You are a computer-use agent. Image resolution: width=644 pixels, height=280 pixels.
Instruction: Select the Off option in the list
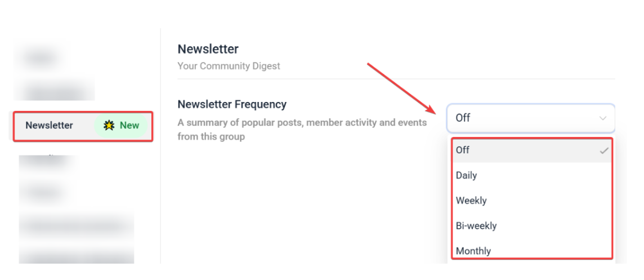[x=463, y=150]
